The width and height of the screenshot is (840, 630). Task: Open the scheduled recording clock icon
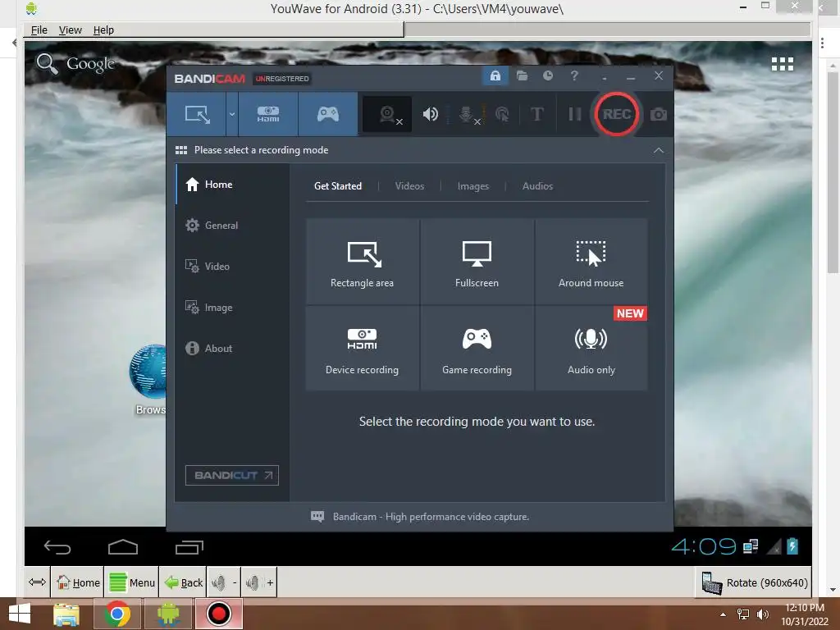(x=547, y=75)
